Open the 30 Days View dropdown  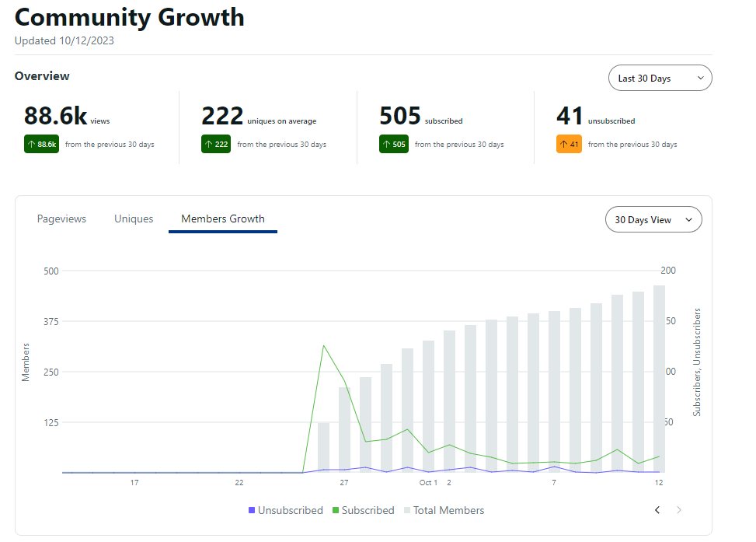coord(653,219)
